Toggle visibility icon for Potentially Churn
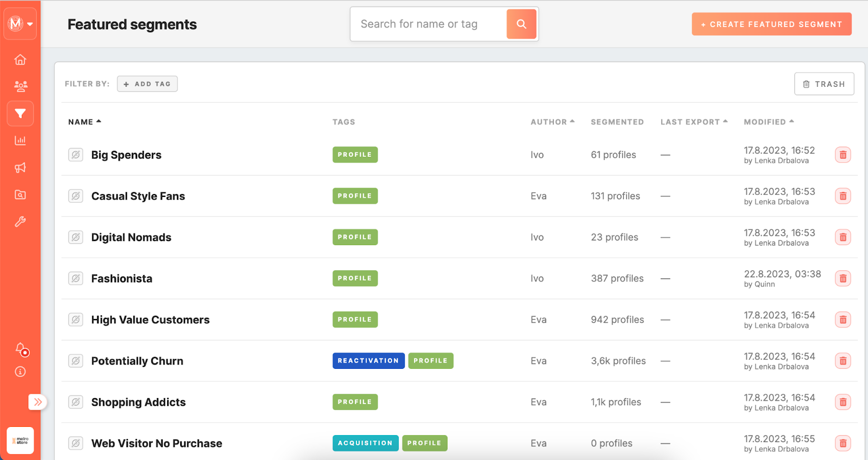Image resolution: width=868 pixels, height=460 pixels. point(76,361)
